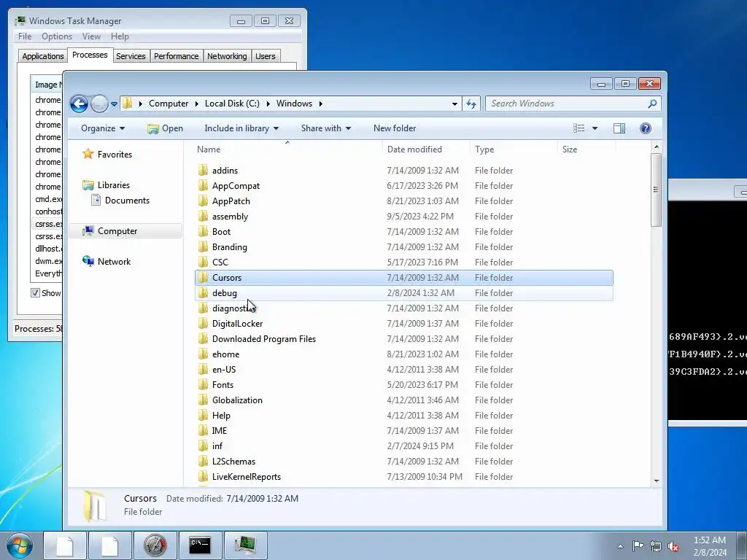The width and height of the screenshot is (747, 560).
Task: Select the addins folder icon
Action: [x=203, y=170]
